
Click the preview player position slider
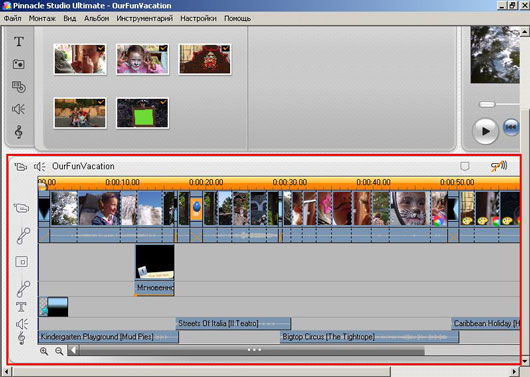(x=487, y=104)
